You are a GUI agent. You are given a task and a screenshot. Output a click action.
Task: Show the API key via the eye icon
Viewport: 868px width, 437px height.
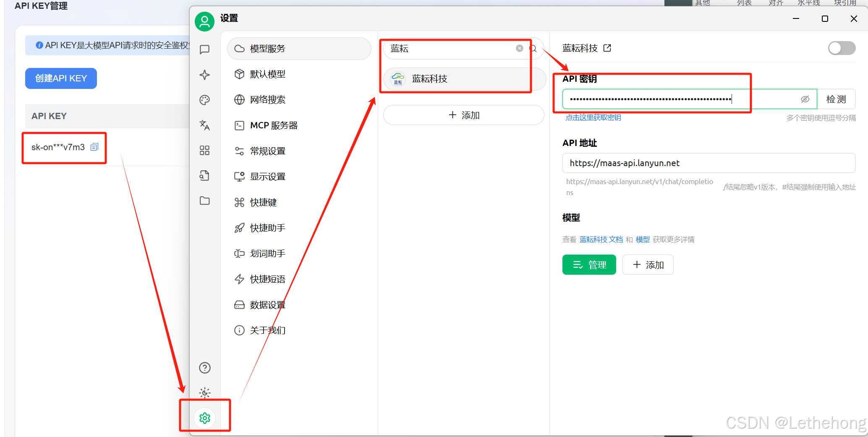805,99
